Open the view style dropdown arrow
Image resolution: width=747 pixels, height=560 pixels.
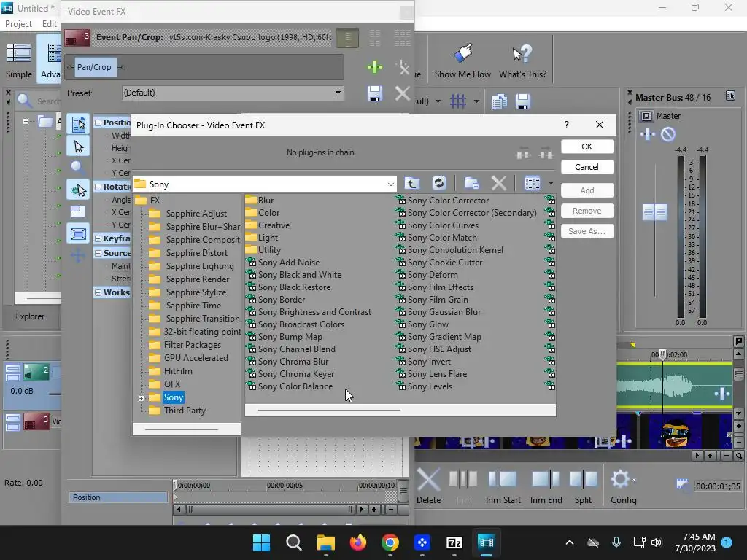pos(551,183)
